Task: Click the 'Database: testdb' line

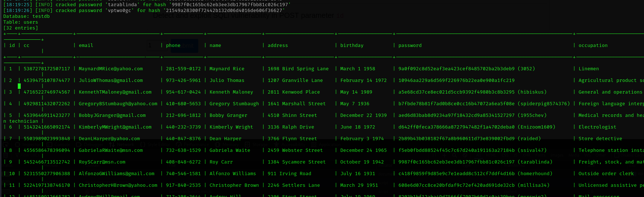Action: (27, 16)
